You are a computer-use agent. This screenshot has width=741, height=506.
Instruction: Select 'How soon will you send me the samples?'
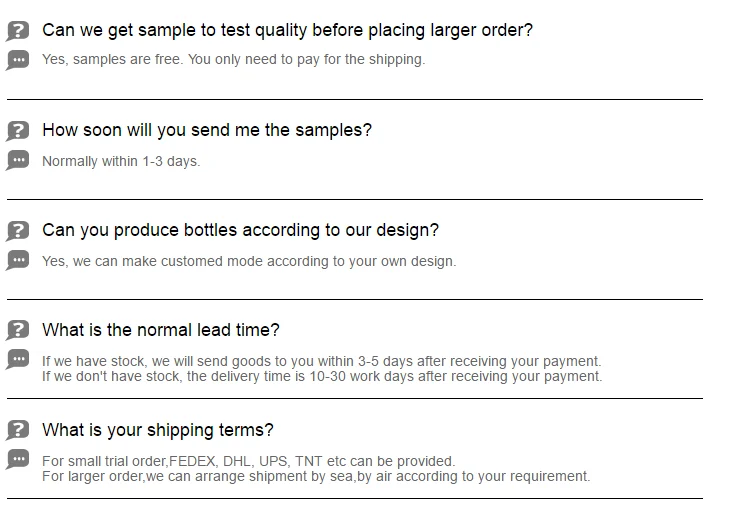(x=207, y=130)
